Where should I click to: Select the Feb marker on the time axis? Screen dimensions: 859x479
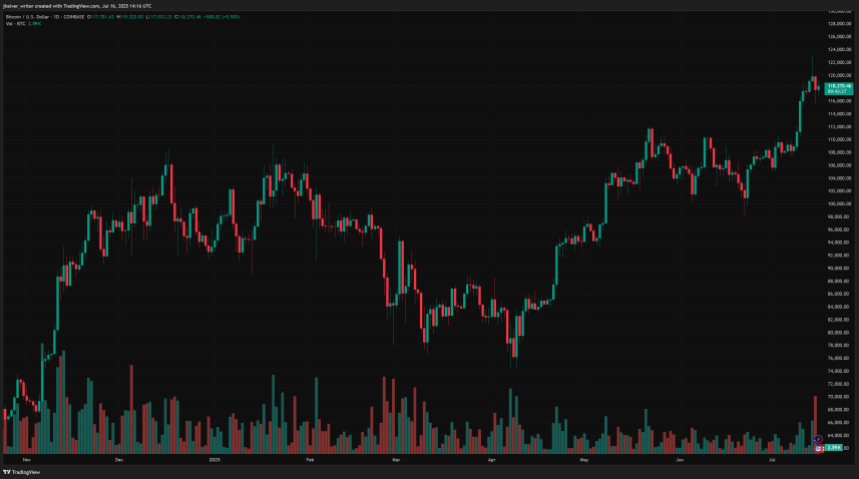click(309, 459)
